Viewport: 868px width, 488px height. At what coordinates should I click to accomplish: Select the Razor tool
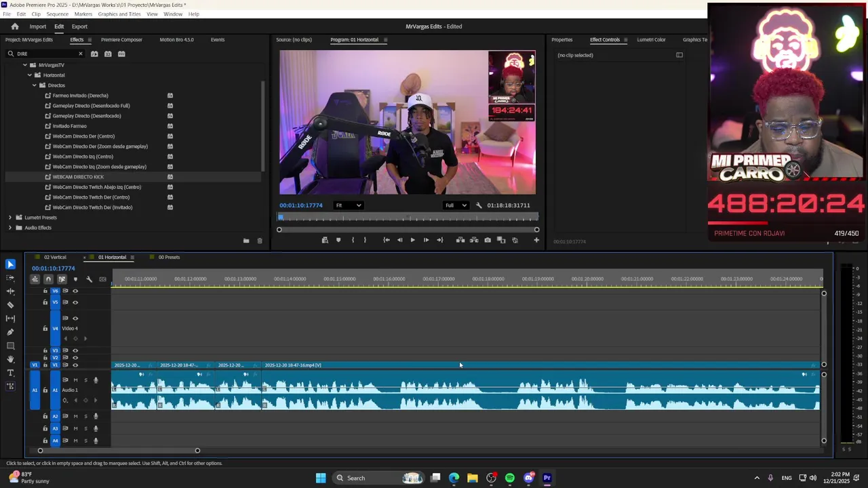(10, 305)
